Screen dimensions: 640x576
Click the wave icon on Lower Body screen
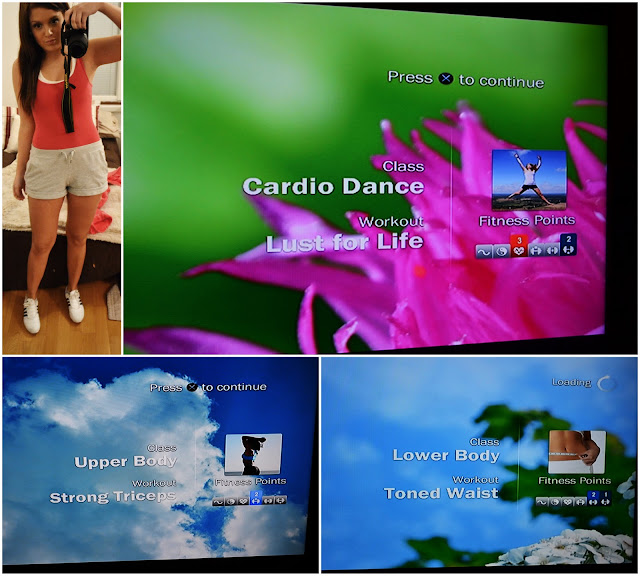pyautogui.click(x=542, y=502)
